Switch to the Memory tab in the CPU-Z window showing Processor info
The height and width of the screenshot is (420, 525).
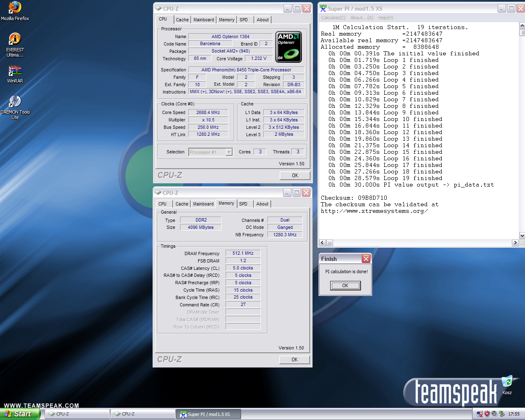pyautogui.click(x=227, y=20)
